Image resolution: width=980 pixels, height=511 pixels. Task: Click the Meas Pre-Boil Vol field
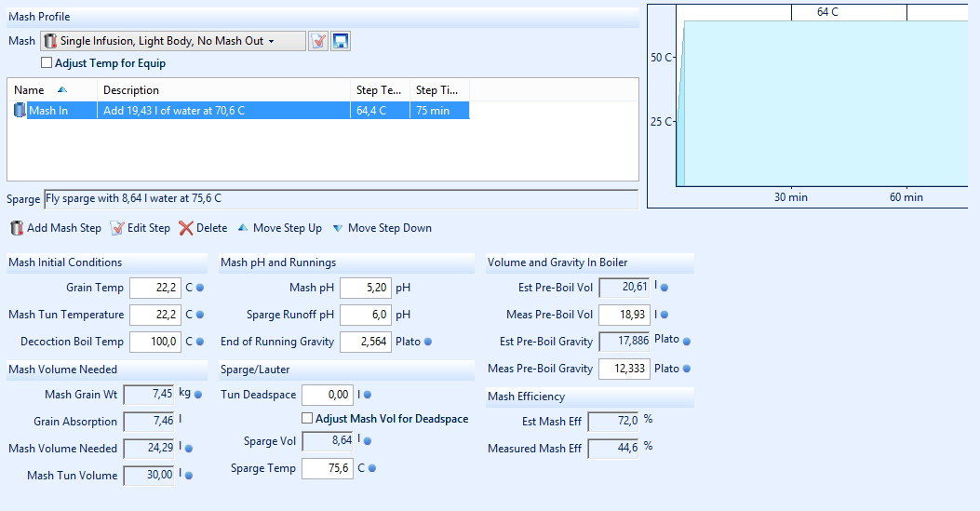tap(624, 316)
